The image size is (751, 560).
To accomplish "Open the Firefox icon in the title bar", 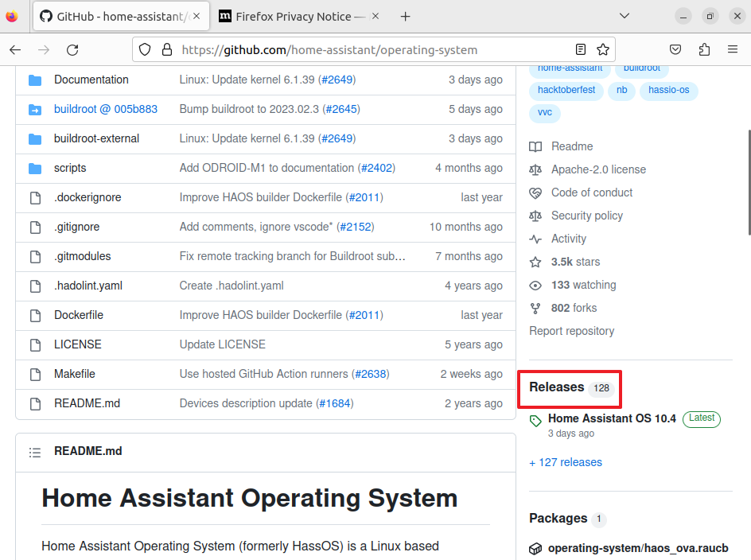I will click(12, 16).
